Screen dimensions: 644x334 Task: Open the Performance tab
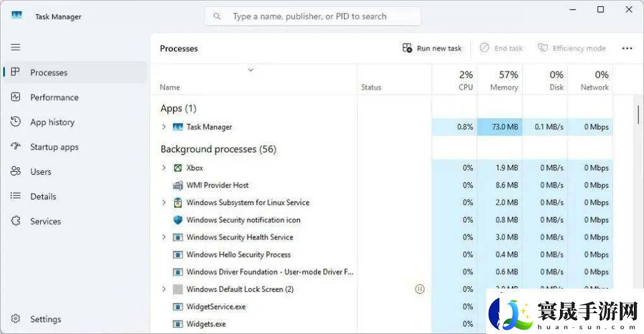coord(54,97)
